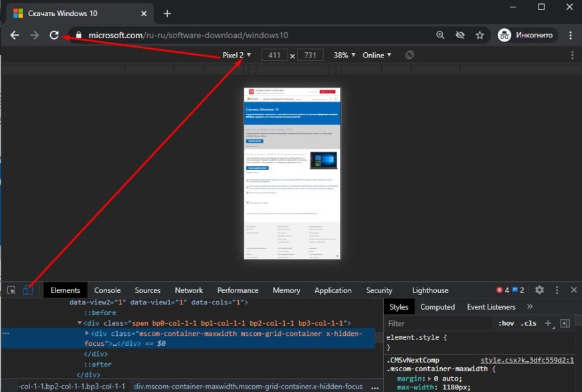
Task: Open the Incognito profile indicator
Action: click(x=527, y=35)
